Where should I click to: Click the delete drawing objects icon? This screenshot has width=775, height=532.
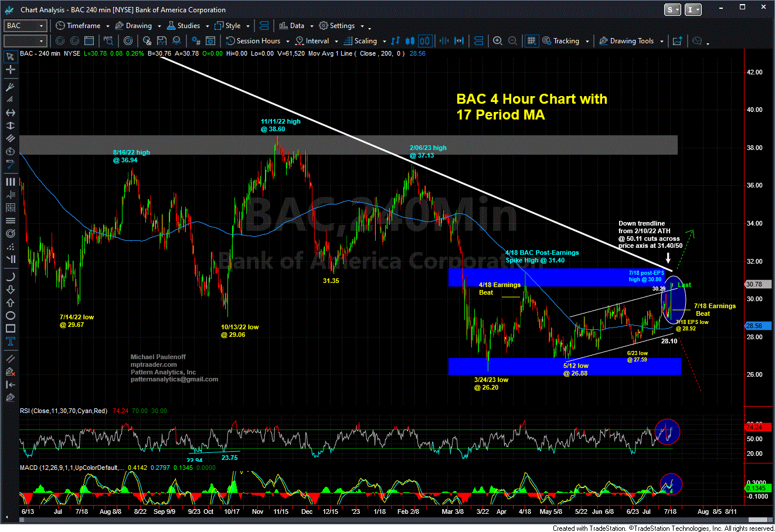10,371
